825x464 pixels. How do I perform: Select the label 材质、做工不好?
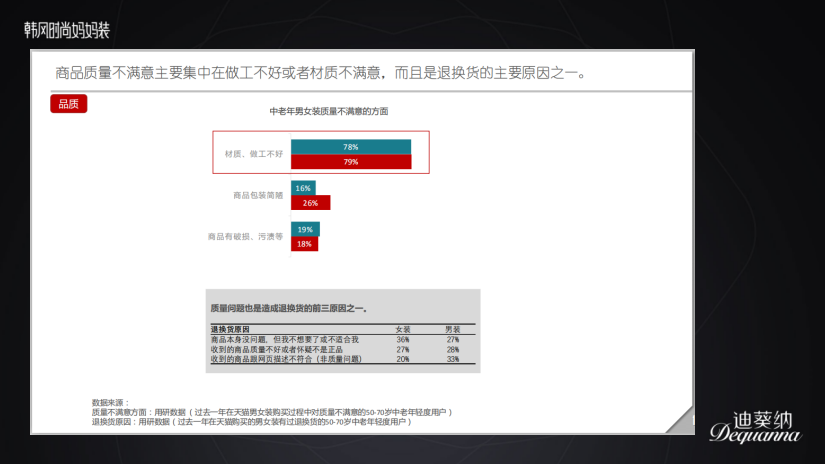click(254, 154)
